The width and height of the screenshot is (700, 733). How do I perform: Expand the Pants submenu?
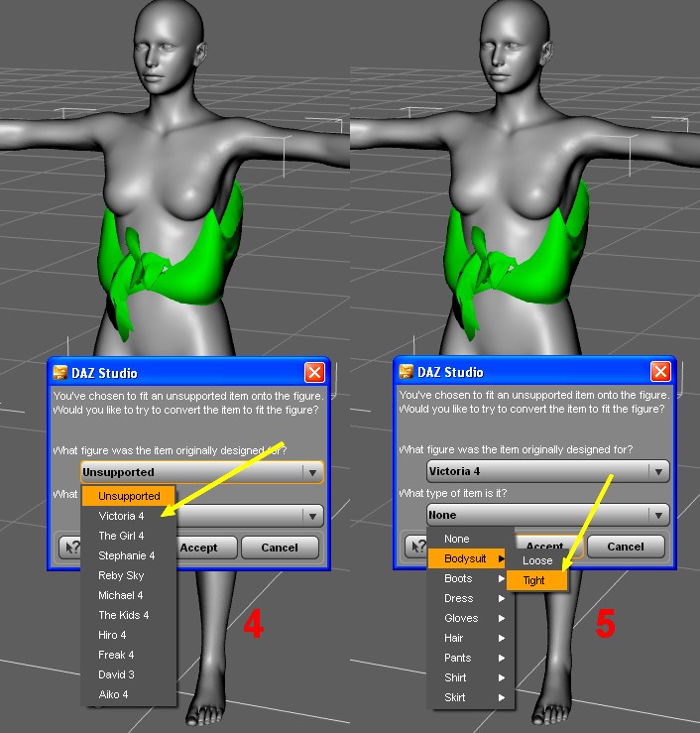coord(471,658)
